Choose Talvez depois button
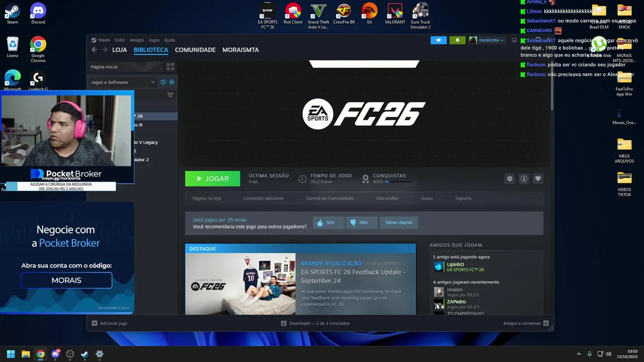The height and width of the screenshot is (362, 644). 398,222
